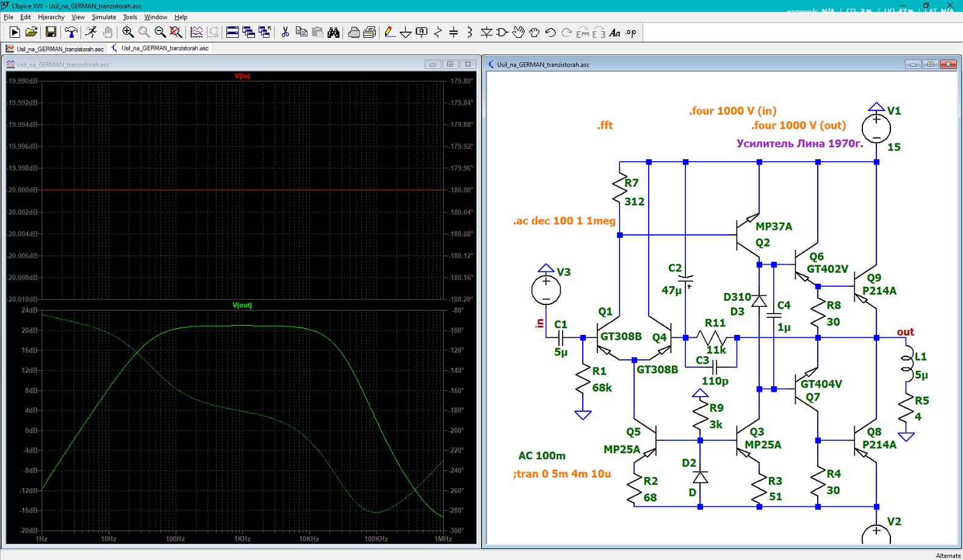
Task: Open the File menu
Action: [x=9, y=17]
